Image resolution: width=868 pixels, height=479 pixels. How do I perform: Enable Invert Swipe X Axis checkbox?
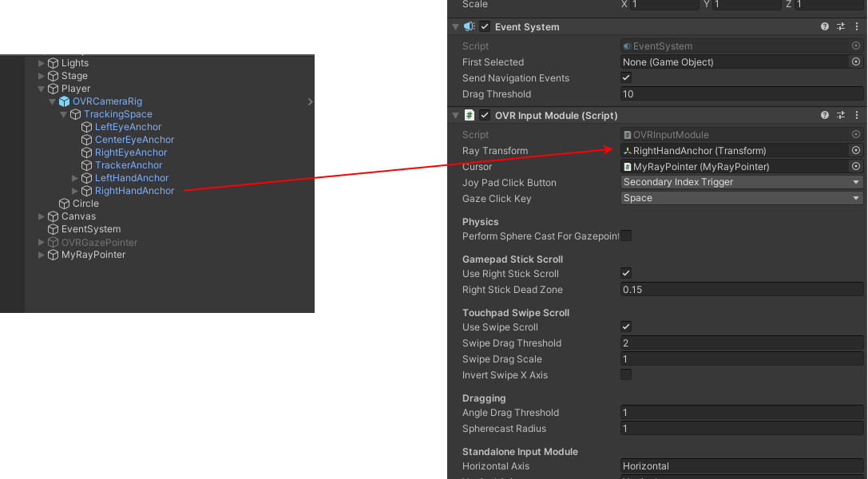[626, 374]
